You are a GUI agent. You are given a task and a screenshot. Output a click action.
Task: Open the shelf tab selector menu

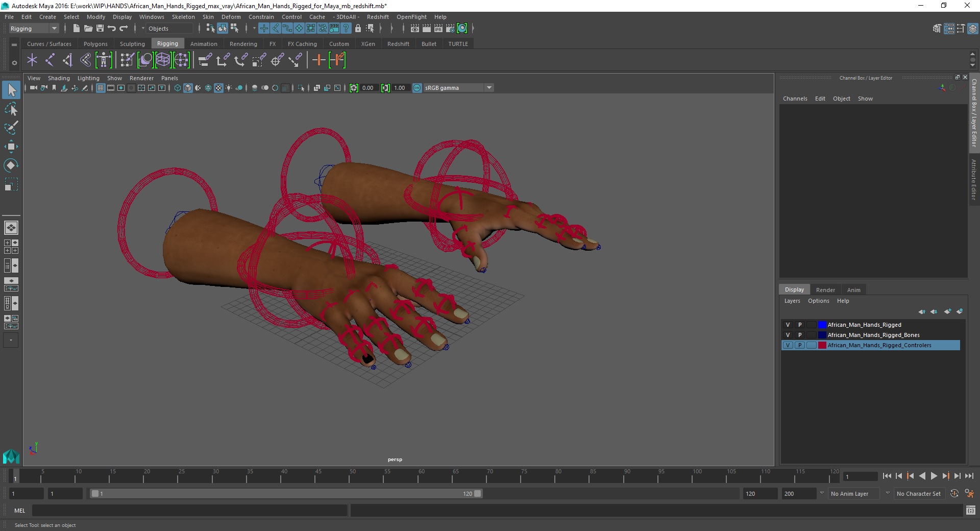(14, 44)
